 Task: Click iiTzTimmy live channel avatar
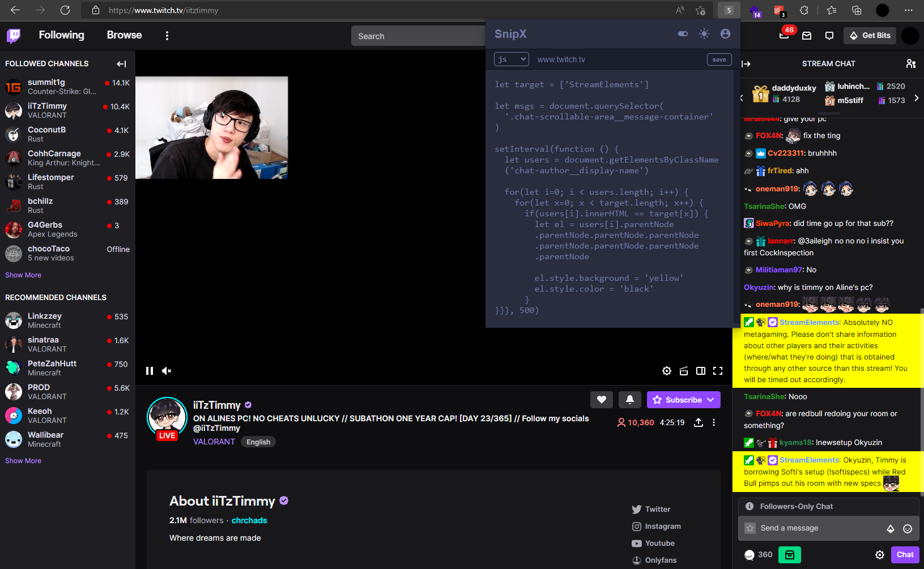[167, 417]
